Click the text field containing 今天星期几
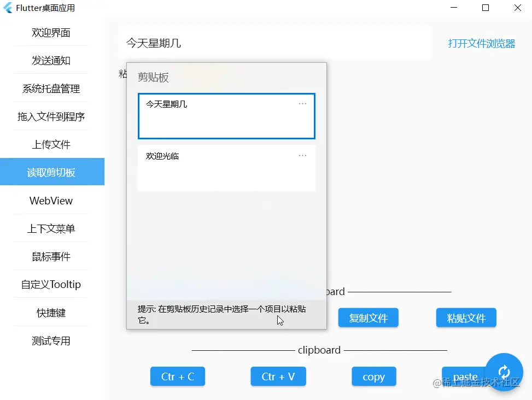Viewport: 532px width, 400px height. tap(274, 43)
